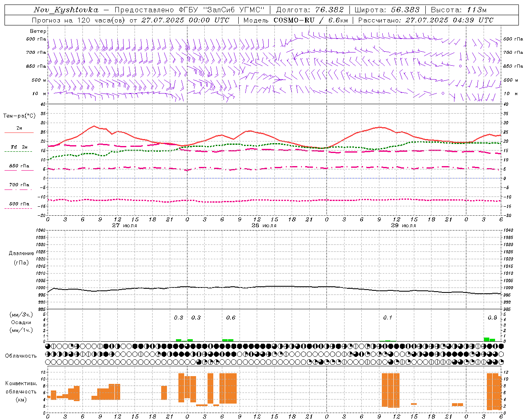525x420 pixels.
Task: Click the Облачность row label
Action: coord(21,356)
